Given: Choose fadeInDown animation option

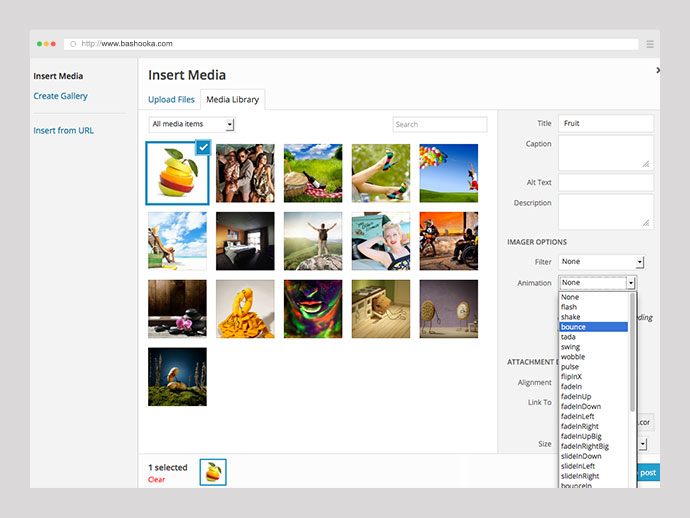Looking at the screenshot, I should point(593,407).
